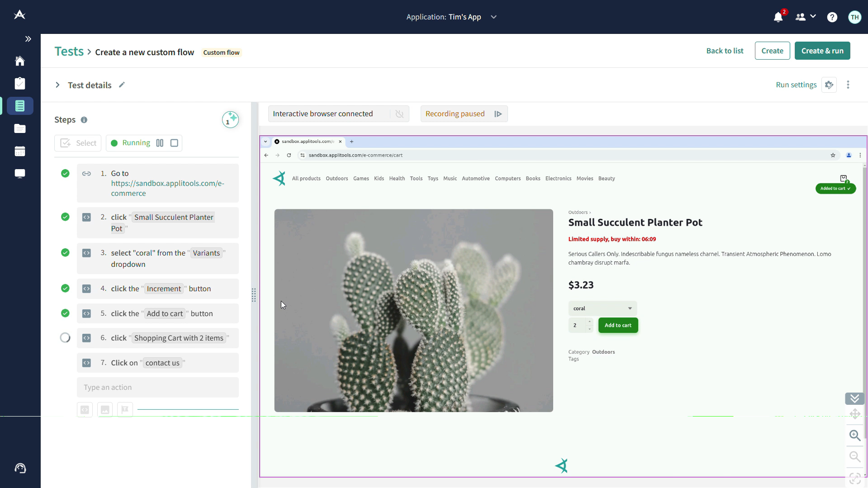The image size is (868, 488).
Task: Open the Application Tim's App dropdown
Action: [x=493, y=17]
